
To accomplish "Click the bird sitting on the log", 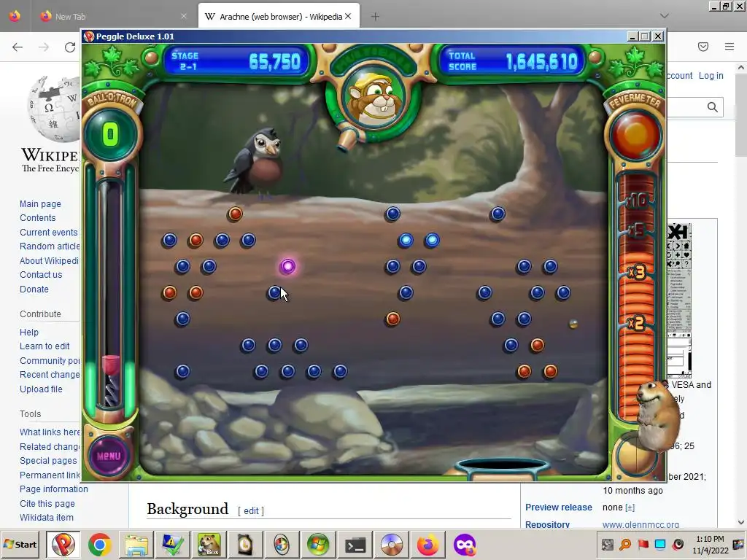I will 255,162.
